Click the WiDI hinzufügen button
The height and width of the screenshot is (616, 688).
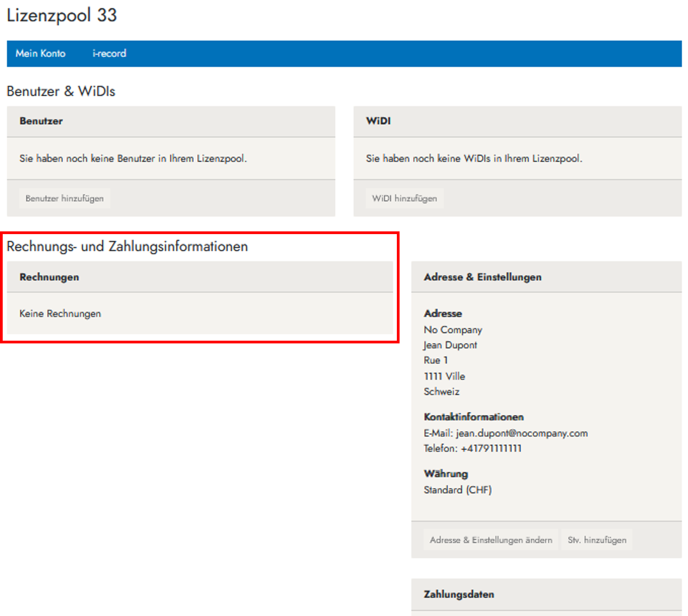pos(404,198)
